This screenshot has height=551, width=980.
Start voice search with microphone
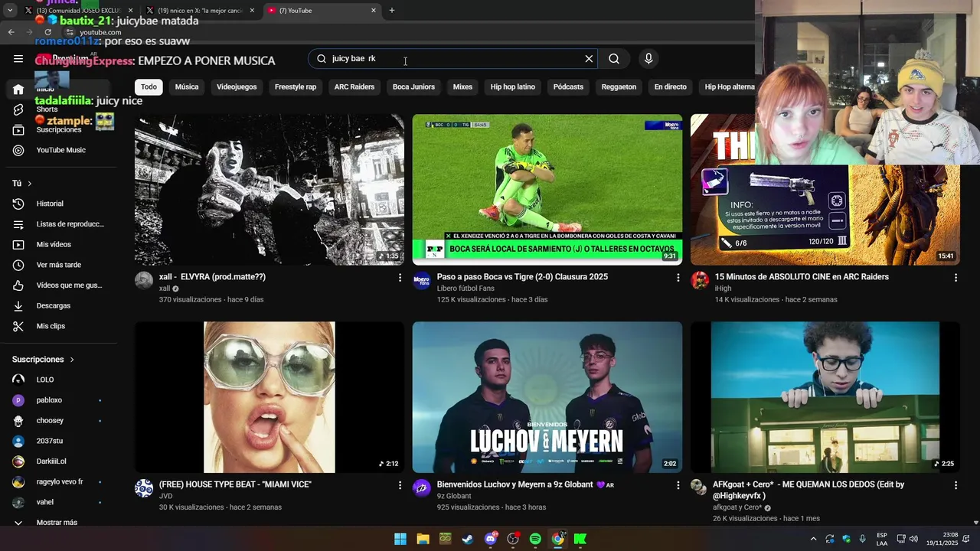coord(648,59)
